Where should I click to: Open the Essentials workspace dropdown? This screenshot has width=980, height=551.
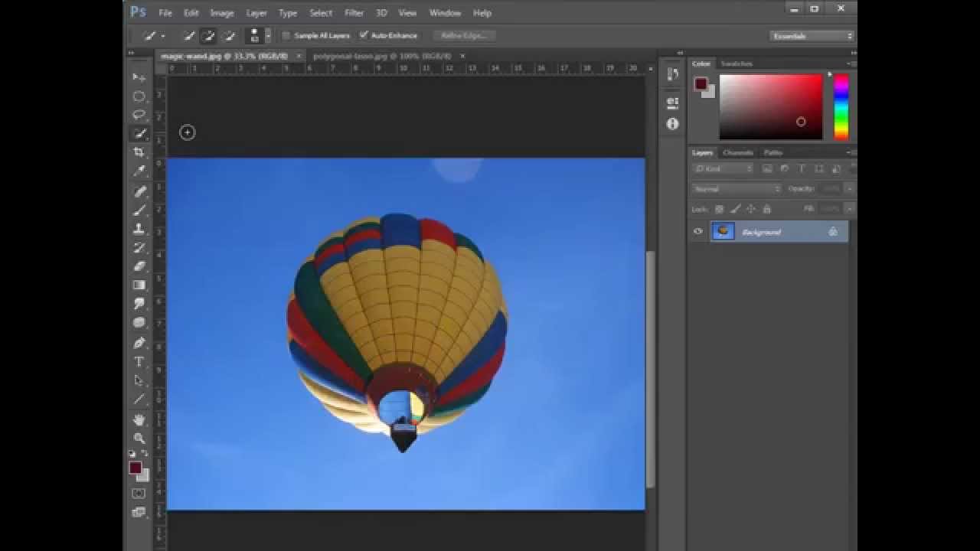(x=812, y=35)
